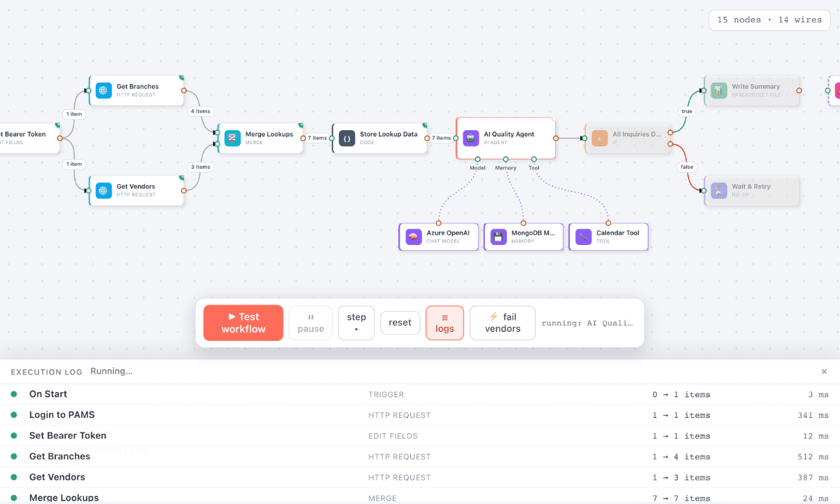Image resolution: width=840 pixels, height=504 pixels.
Task: Click the Get Vendors globe icon
Action: point(104,190)
